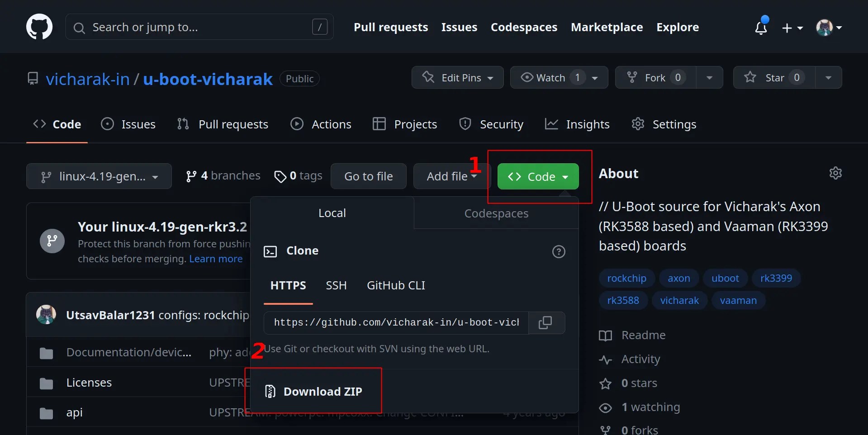Choose the GitHub CLI clone method

[x=396, y=286]
